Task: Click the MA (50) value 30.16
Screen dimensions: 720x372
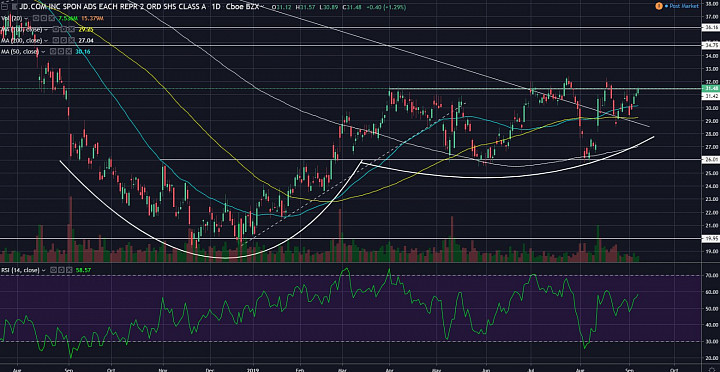Action: tap(83, 51)
